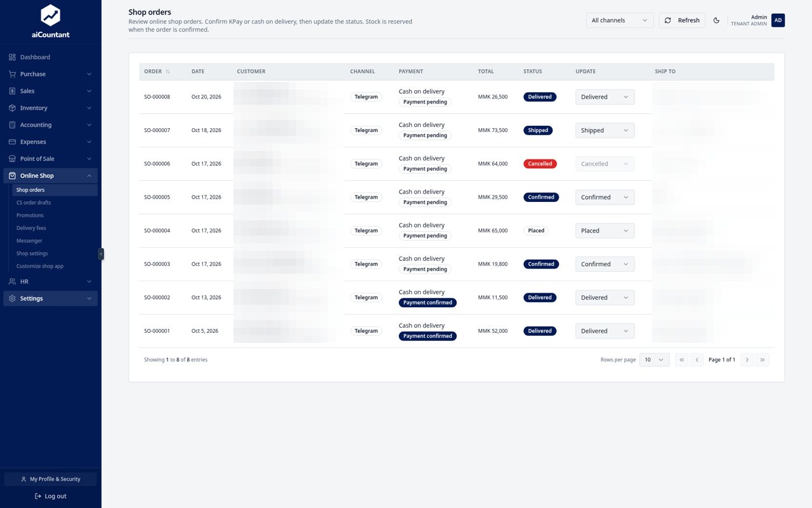812x508 pixels.
Task: Open Delivery fees page
Action: tap(55, 228)
